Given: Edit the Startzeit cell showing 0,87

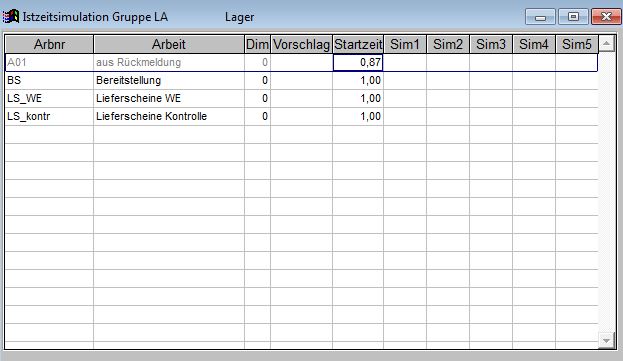Looking at the screenshot, I should pyautogui.click(x=358, y=62).
